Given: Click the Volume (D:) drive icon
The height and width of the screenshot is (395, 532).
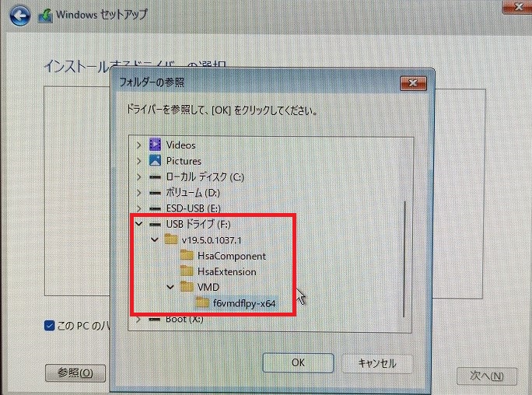Looking at the screenshot, I should [155, 193].
